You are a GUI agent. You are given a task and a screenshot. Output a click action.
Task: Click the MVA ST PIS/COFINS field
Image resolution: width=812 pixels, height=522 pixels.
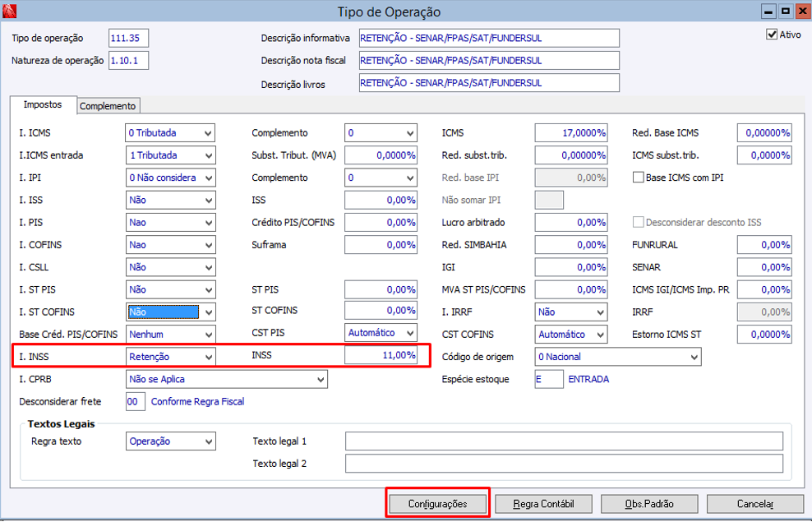coord(570,289)
